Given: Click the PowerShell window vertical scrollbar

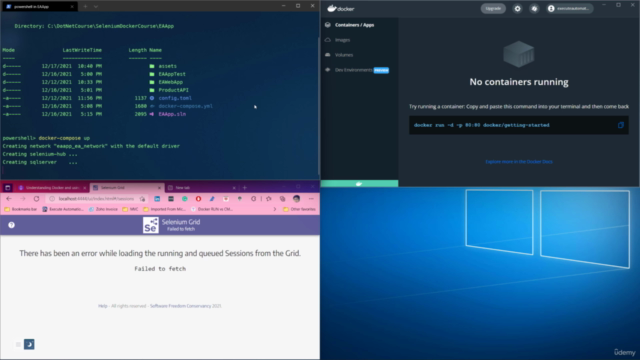Looking at the screenshot, I should 318,106.
